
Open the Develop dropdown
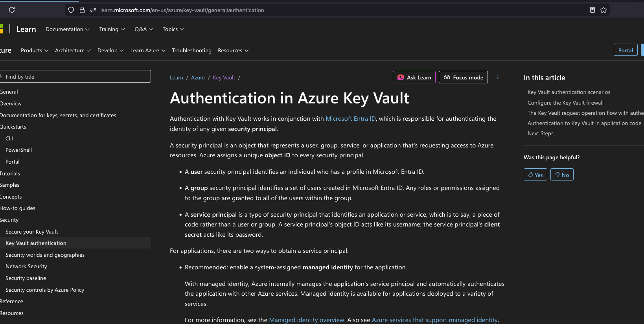pyautogui.click(x=110, y=50)
